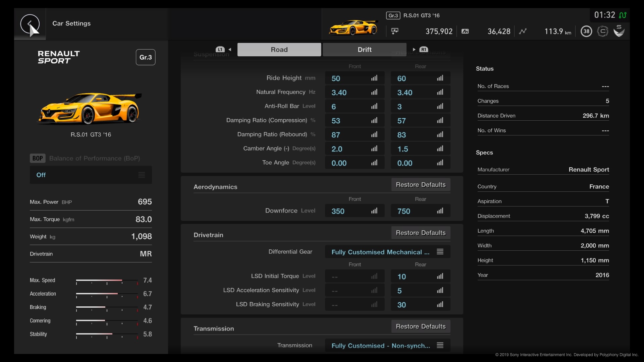Click the Weight value 1,098

click(142, 237)
